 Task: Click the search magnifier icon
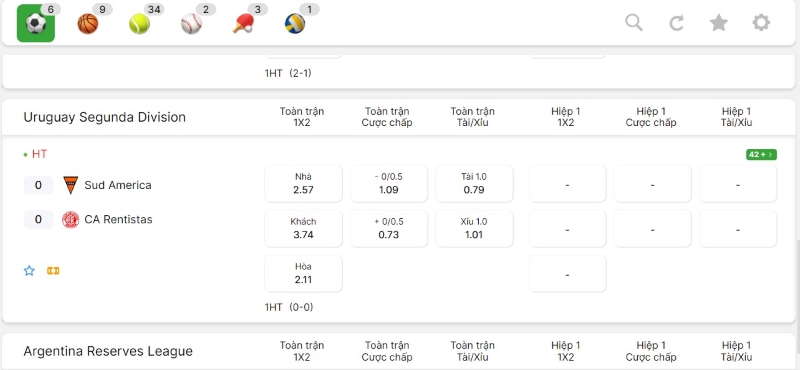(x=634, y=22)
